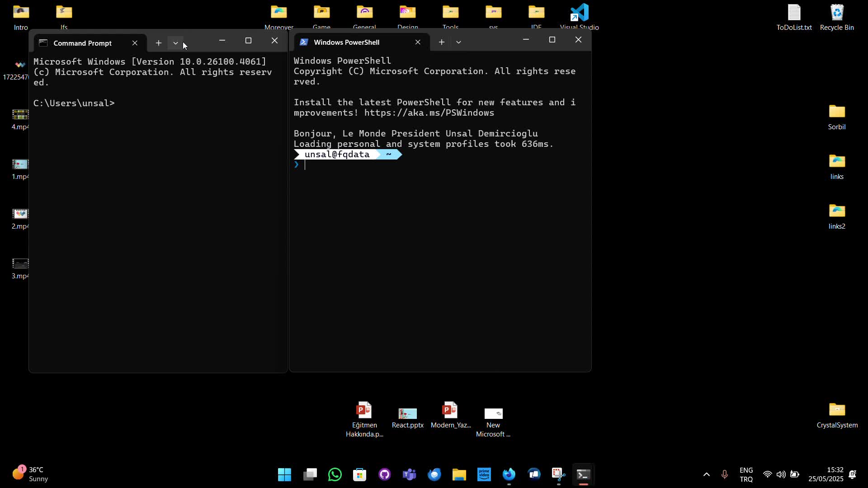Select the Modern_Yaz PowerPoint file
Screen dimensions: 868x488
click(x=451, y=415)
